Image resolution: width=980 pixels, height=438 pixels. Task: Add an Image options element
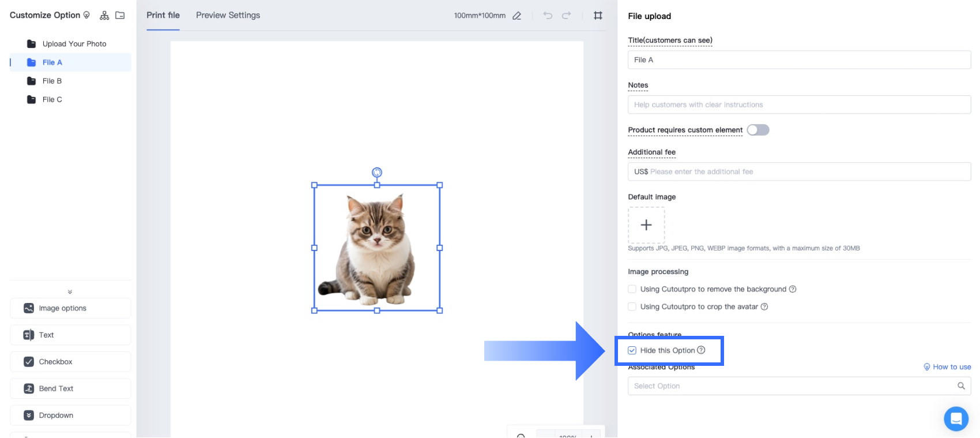point(70,308)
